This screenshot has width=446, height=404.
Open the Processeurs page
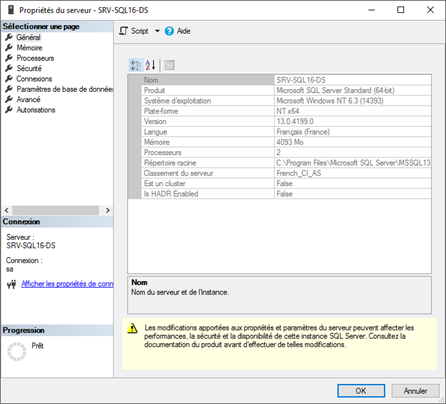click(35, 58)
